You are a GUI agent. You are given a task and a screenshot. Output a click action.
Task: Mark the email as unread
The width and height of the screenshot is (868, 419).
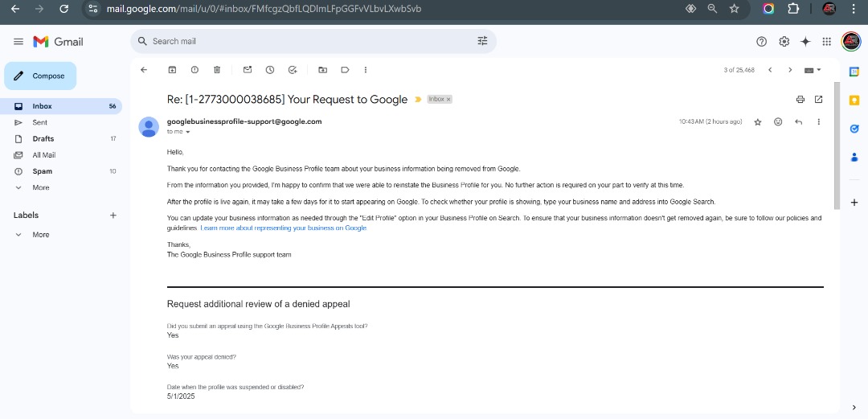pos(248,70)
